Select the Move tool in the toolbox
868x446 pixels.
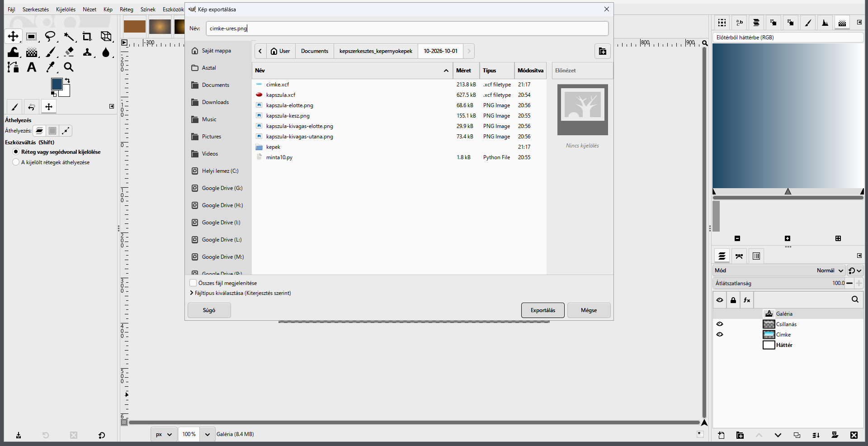[13, 36]
